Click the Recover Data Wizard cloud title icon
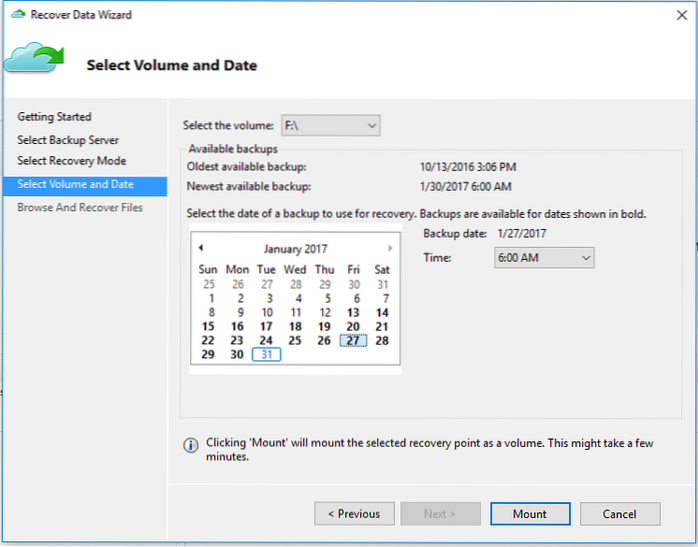Screen dimensions: 698x547 pos(18,14)
